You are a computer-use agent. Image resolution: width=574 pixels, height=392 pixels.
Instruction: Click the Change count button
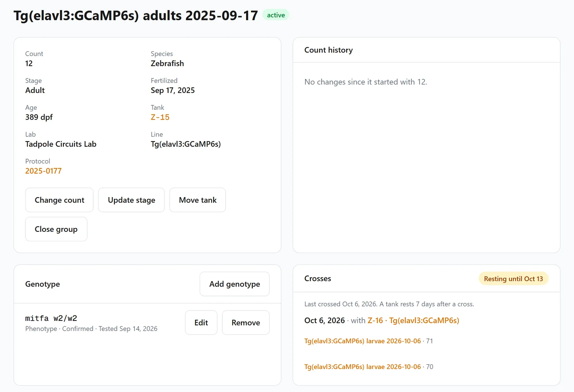coord(59,200)
